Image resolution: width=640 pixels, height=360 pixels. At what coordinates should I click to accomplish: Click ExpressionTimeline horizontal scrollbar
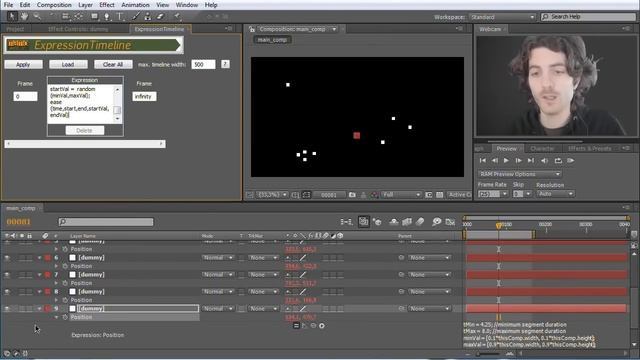[x=85, y=144]
